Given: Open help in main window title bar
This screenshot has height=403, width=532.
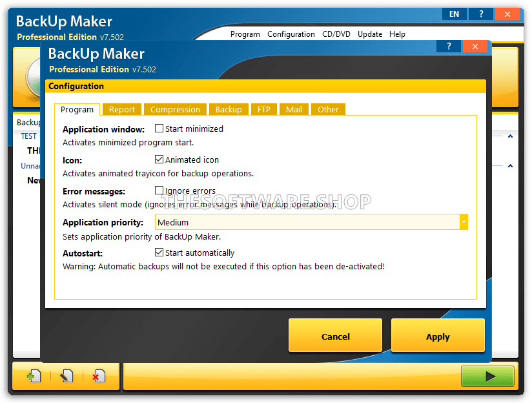Looking at the screenshot, I should pyautogui.click(x=481, y=14).
